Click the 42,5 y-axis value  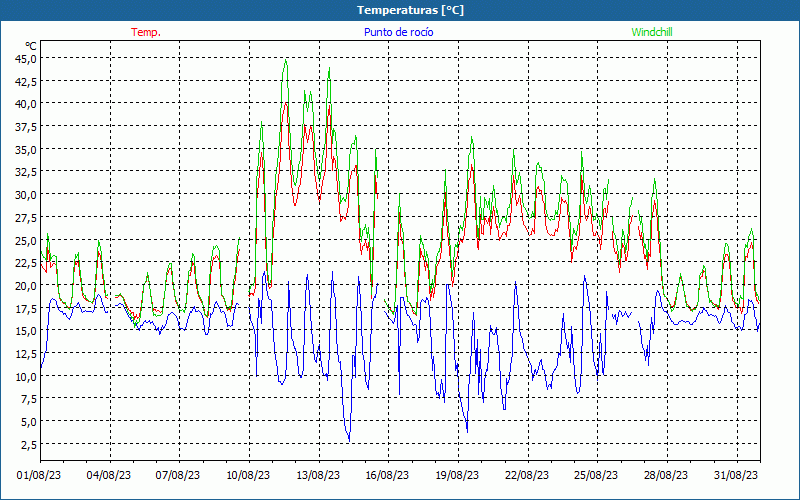point(25,81)
